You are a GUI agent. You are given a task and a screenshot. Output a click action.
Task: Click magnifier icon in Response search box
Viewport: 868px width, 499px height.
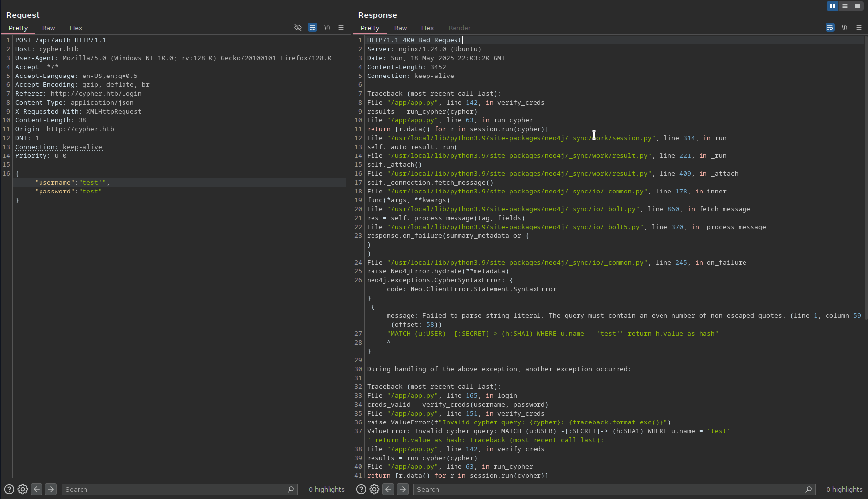808,489
